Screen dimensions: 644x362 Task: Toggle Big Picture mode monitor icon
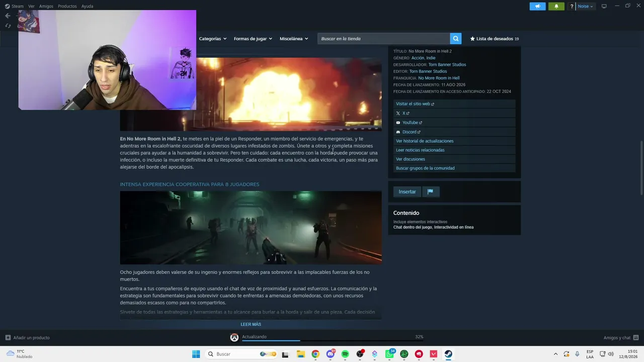point(604,6)
